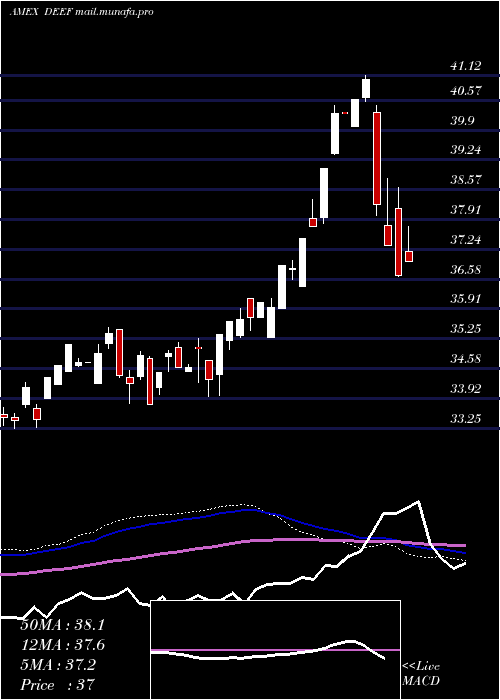The height and width of the screenshot is (700, 500).
Task: Click the AMEX DEEF mail.munafa.pro title
Action: [81, 12]
